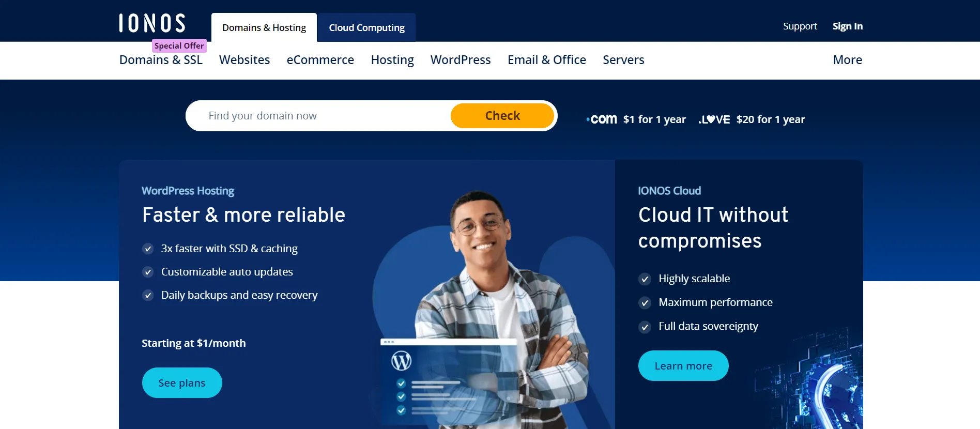
Task: Click checkmark beside Customizable auto updates
Action: [148, 272]
